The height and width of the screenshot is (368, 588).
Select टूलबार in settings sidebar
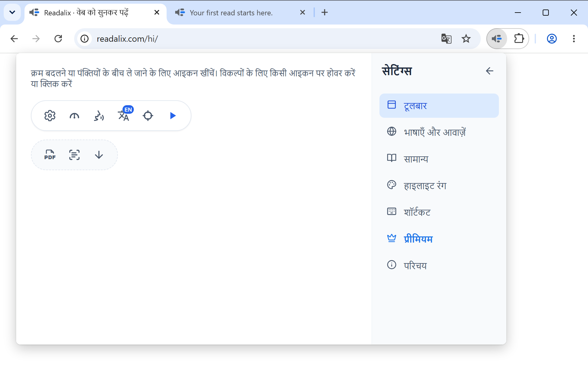(x=439, y=105)
